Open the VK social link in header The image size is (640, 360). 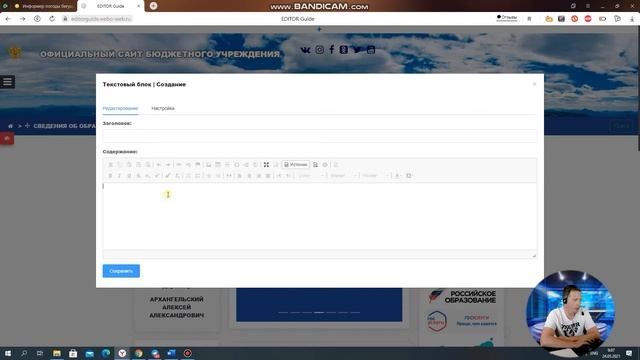click(x=305, y=50)
